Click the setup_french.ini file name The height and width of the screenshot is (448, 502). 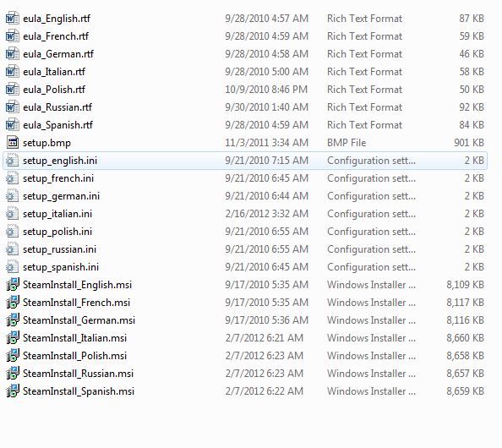(58, 178)
